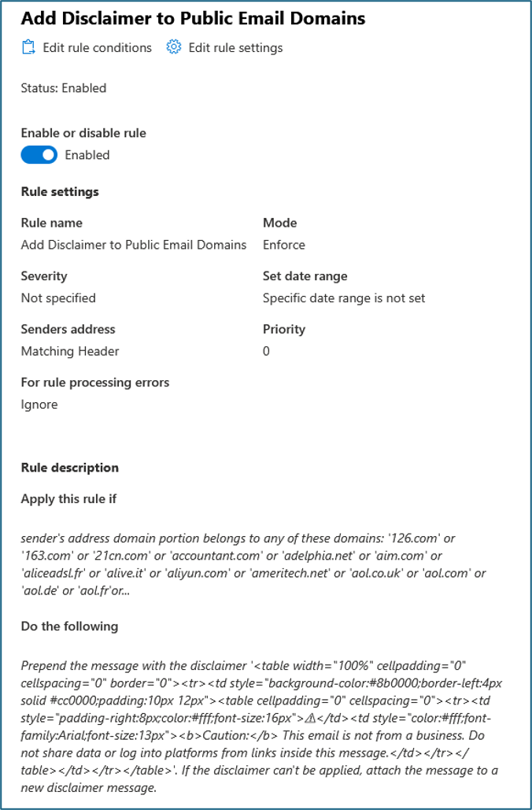This screenshot has height=810, width=532.
Task: Click the Edit rule settings gear icon
Action: (174, 47)
